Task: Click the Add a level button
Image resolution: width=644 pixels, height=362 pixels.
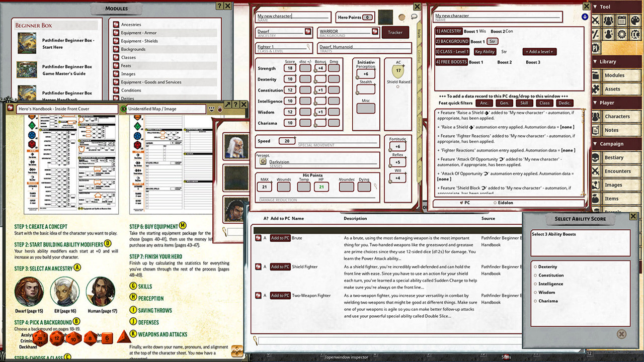Action: [540, 52]
